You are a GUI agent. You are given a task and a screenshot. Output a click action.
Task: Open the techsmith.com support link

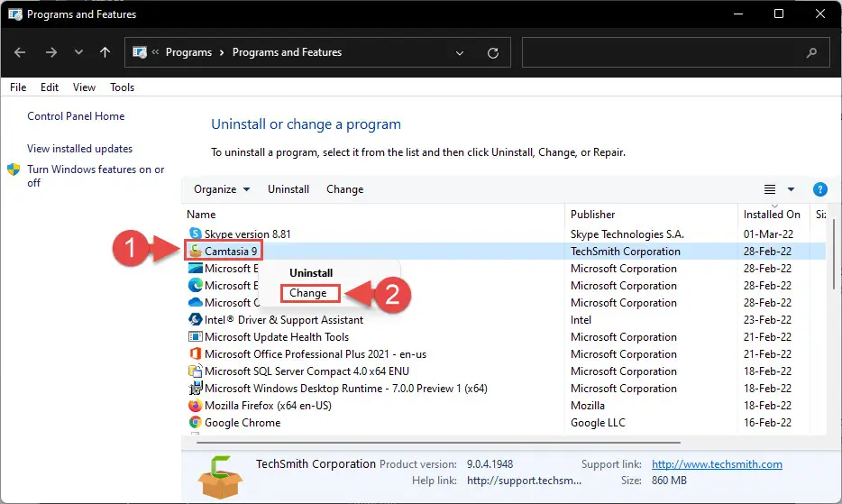(717, 464)
